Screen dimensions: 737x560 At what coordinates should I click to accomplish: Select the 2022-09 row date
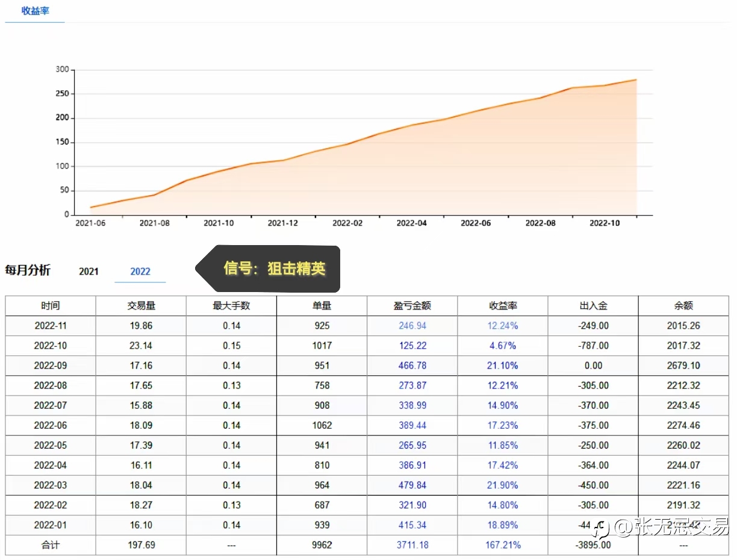coord(51,366)
